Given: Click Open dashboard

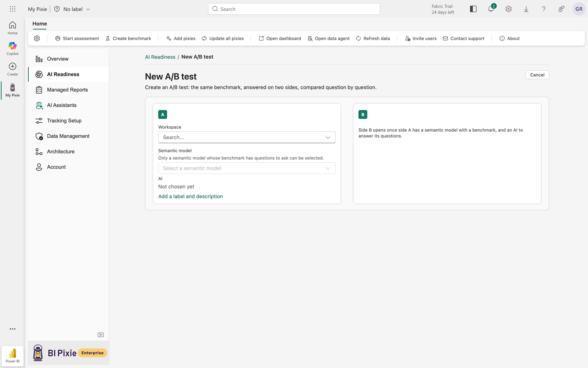Looking at the screenshot, I should (x=280, y=38).
